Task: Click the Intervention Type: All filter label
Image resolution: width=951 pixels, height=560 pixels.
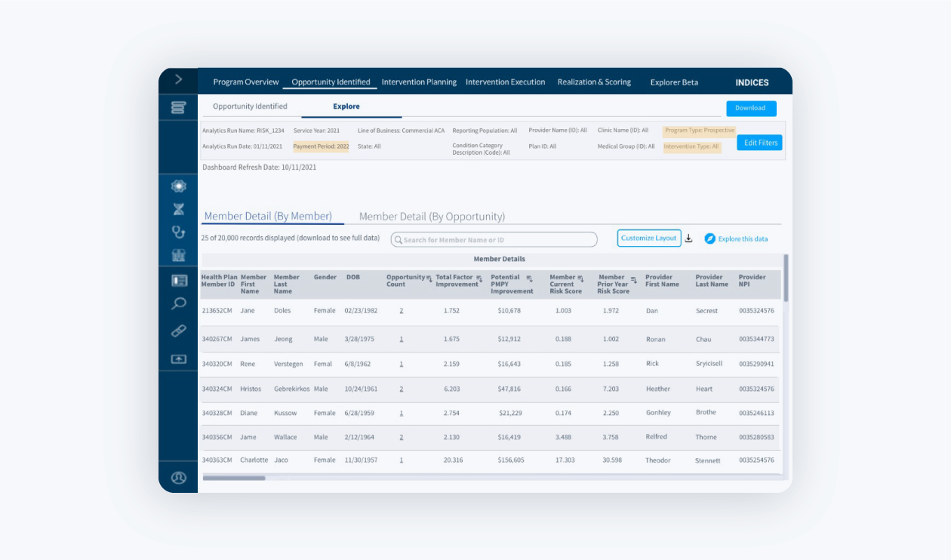Action: pos(692,147)
